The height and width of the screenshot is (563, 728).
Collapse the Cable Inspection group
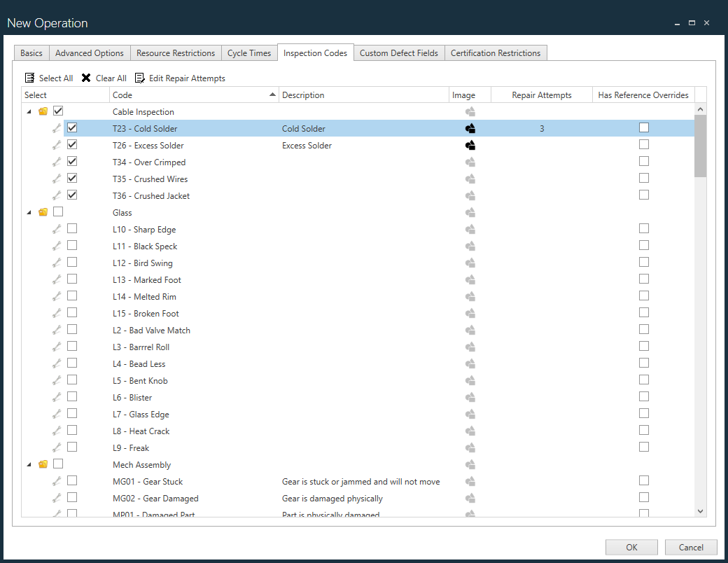tap(29, 111)
